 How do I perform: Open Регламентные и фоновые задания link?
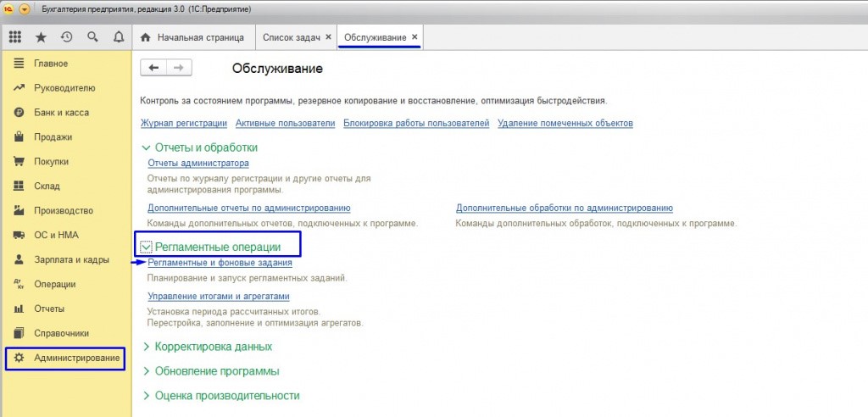(x=220, y=263)
